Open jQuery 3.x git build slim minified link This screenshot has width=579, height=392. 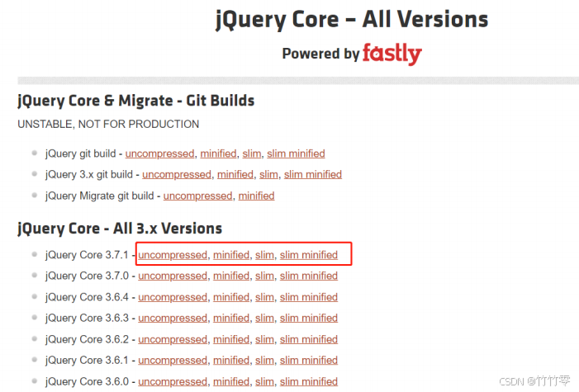click(313, 174)
